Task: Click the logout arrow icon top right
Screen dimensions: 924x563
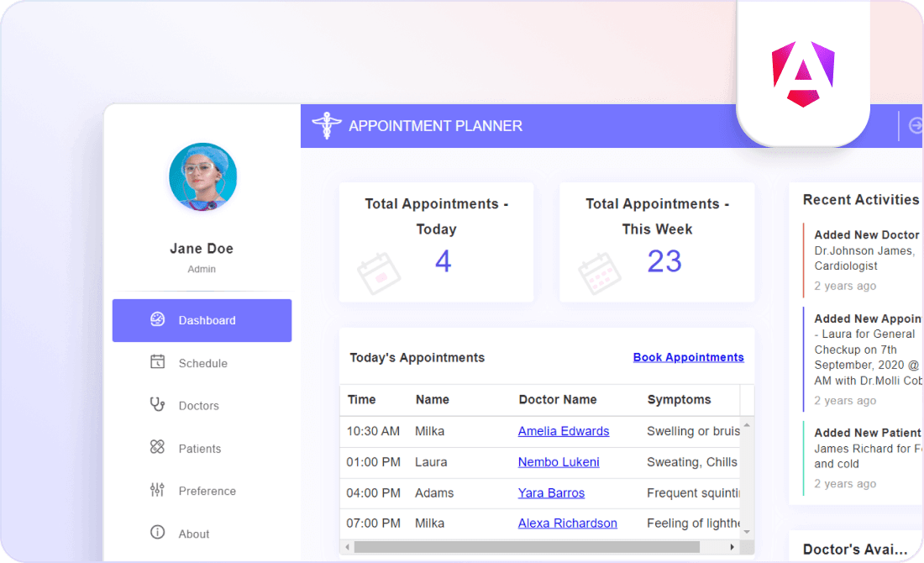Action: (x=915, y=125)
